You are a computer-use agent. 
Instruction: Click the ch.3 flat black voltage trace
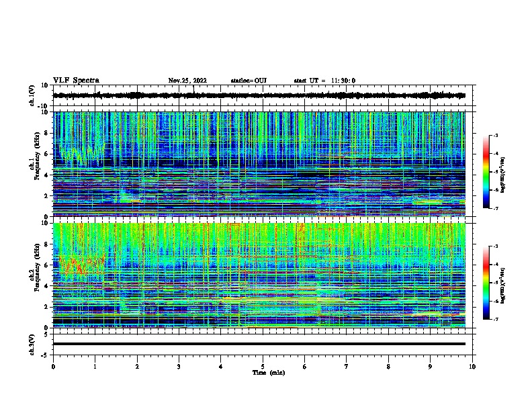pos(259,344)
